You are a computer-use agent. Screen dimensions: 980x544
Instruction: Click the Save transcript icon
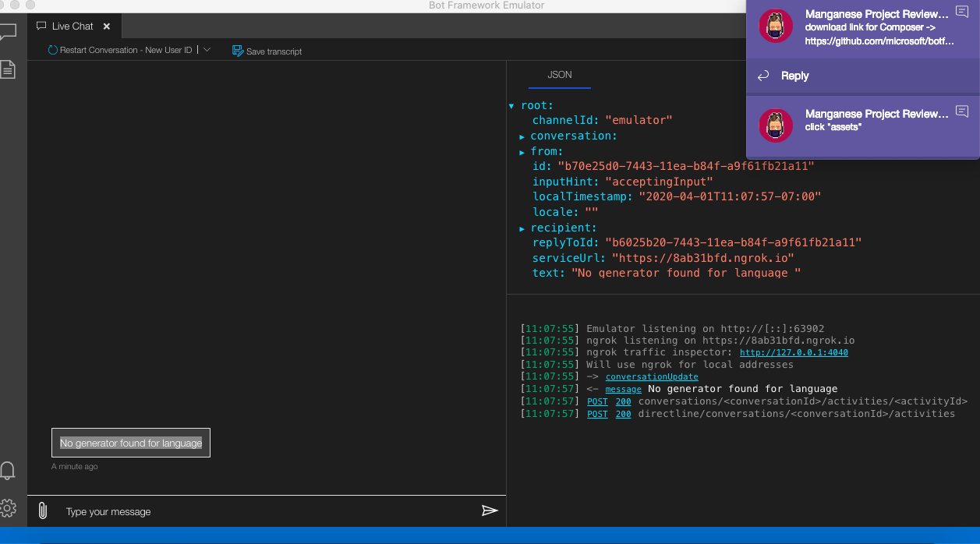[x=238, y=51]
